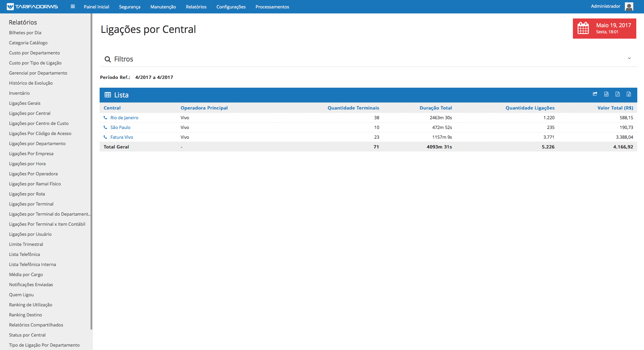The width and height of the screenshot is (644, 350).
Task: Click the TarifadorWS logo
Action: tap(33, 7)
